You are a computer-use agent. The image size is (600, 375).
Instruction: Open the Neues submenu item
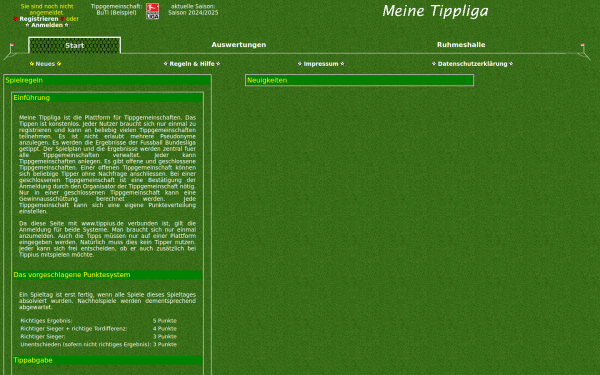45,64
